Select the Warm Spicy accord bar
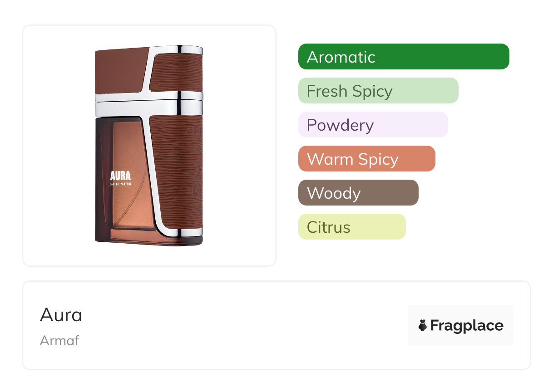The height and width of the screenshot is (392, 553). pyautogui.click(x=366, y=159)
